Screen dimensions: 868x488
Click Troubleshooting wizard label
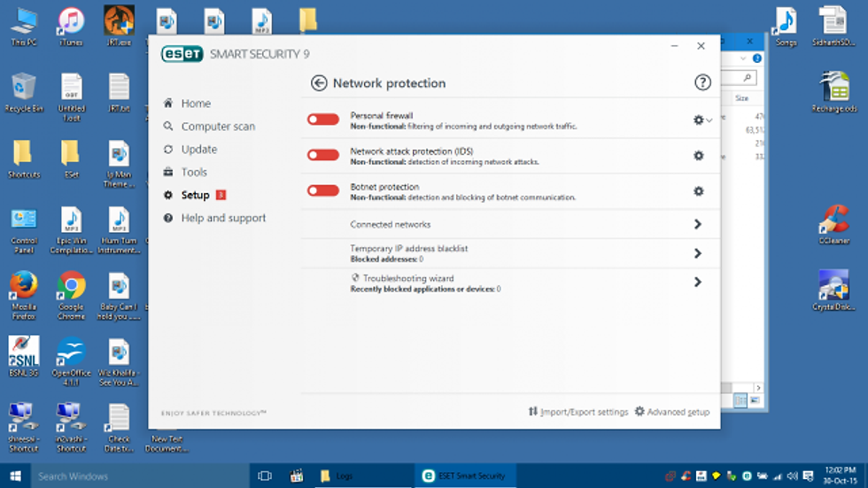click(x=408, y=278)
